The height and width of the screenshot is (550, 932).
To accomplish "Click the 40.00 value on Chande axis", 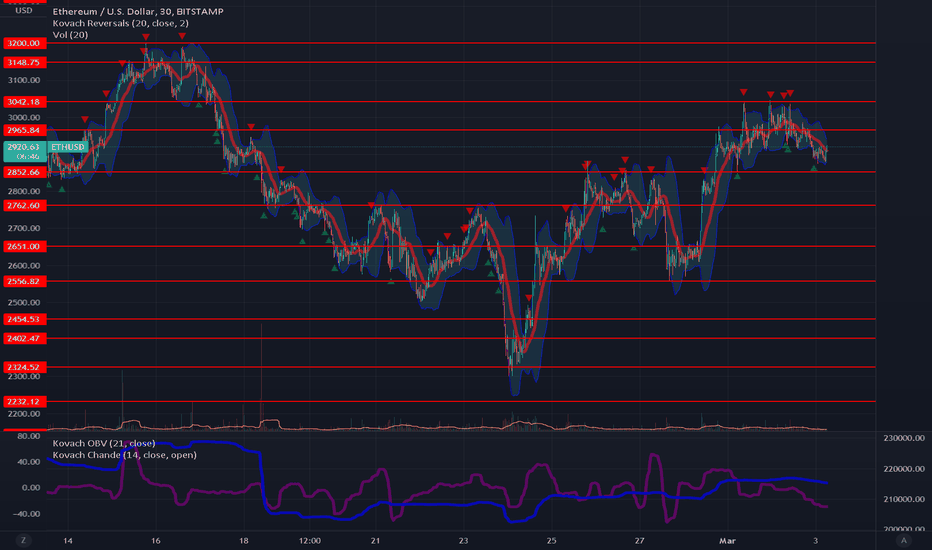I will pyautogui.click(x=29, y=462).
